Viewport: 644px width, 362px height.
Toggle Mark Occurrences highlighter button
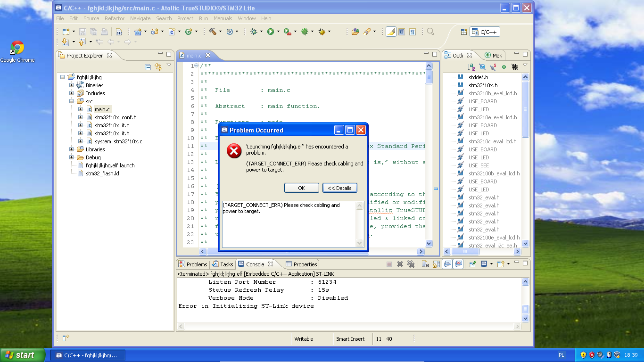click(391, 32)
